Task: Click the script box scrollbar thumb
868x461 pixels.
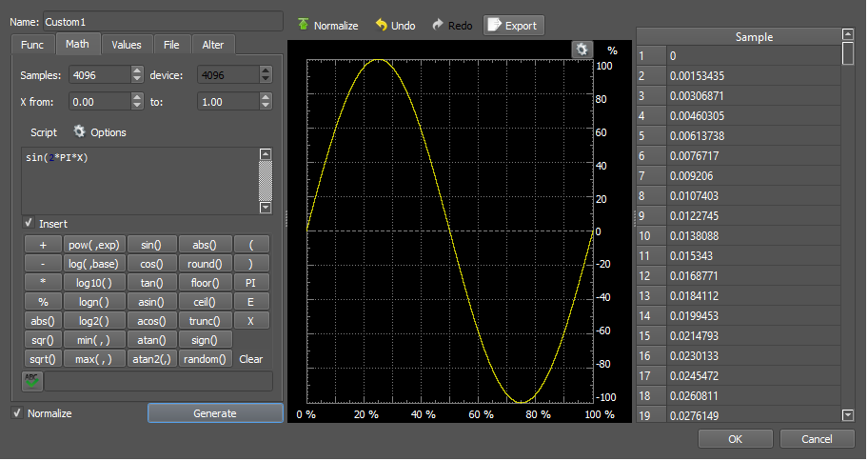Action: coord(266,181)
